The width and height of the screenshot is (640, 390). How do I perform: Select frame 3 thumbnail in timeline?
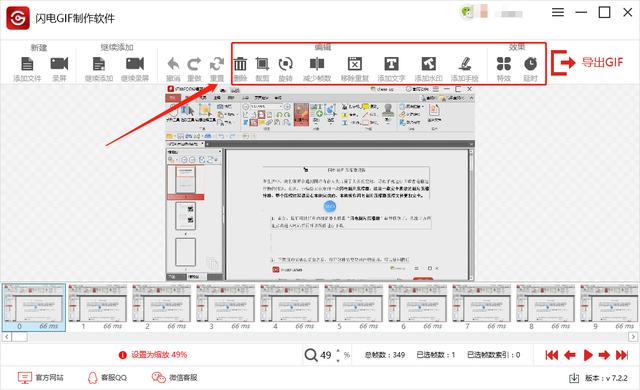pos(226,307)
